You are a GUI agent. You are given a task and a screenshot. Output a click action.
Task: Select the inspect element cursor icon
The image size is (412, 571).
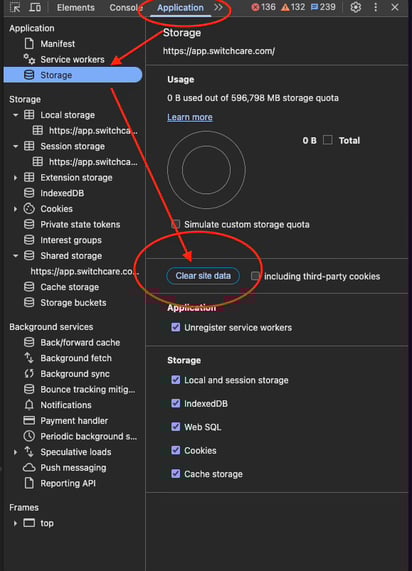click(x=15, y=7)
